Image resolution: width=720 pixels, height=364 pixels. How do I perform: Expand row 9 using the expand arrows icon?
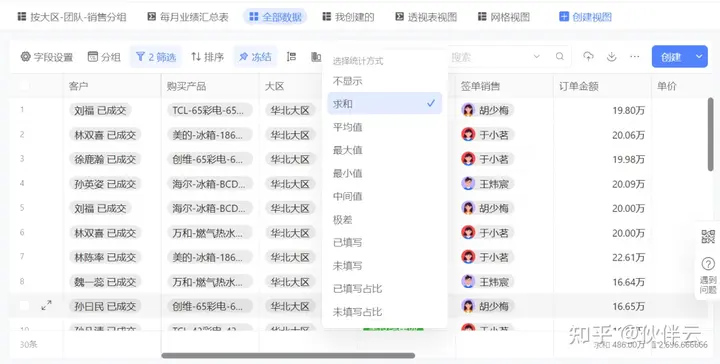(46, 305)
